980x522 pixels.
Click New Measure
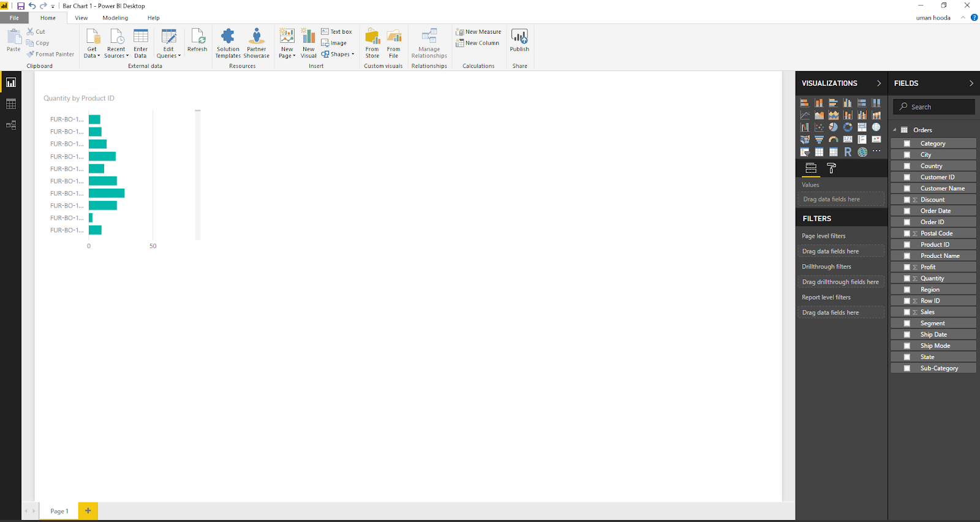tap(478, 32)
